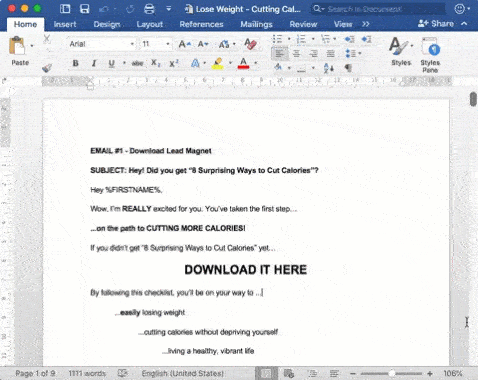Open the Styles Pane
The image size is (478, 380).
[x=430, y=55]
